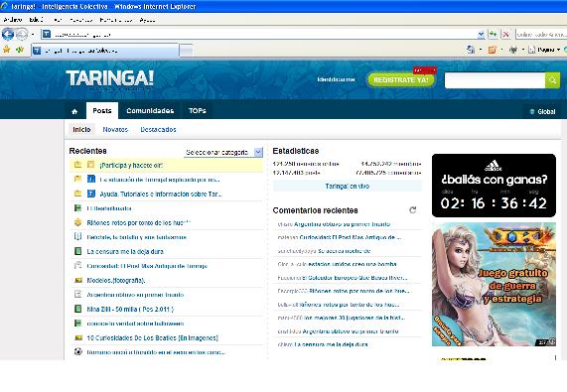Open the Seleccionar categoría dropdown
Screen dimensions: 567x392
click(x=223, y=153)
